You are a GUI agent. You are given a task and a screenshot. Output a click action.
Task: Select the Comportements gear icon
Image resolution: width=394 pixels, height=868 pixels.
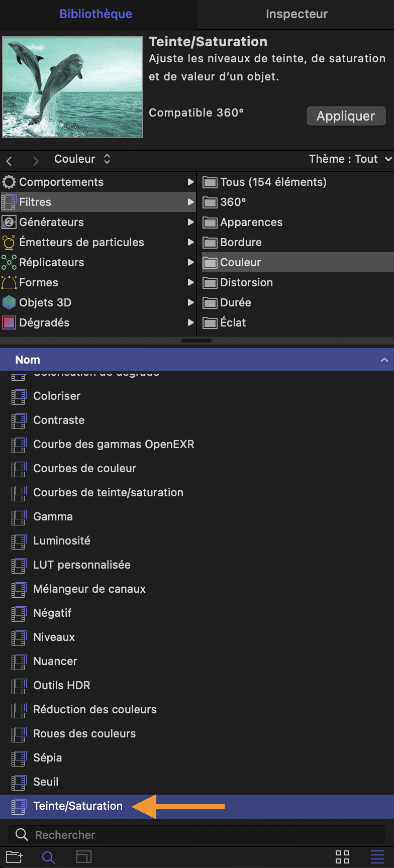[9, 182]
